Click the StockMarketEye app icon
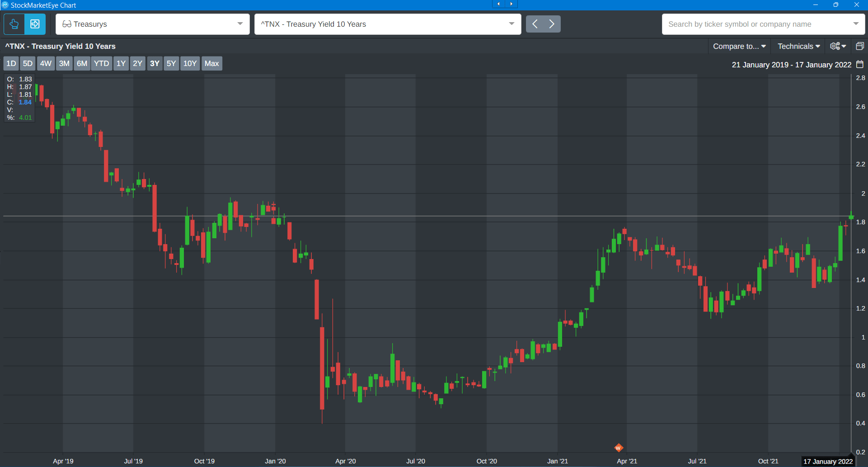Image resolution: width=868 pixels, height=467 pixels. (x=5, y=5)
